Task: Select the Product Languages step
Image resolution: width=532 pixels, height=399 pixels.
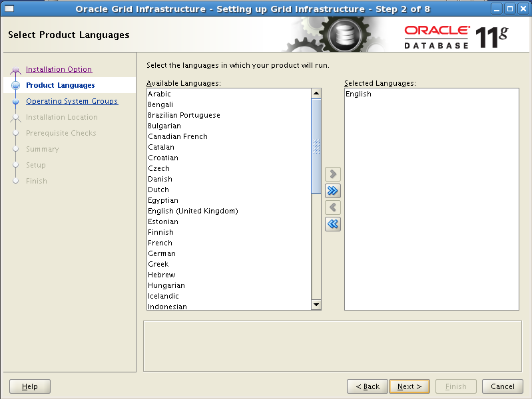Action: coord(61,85)
